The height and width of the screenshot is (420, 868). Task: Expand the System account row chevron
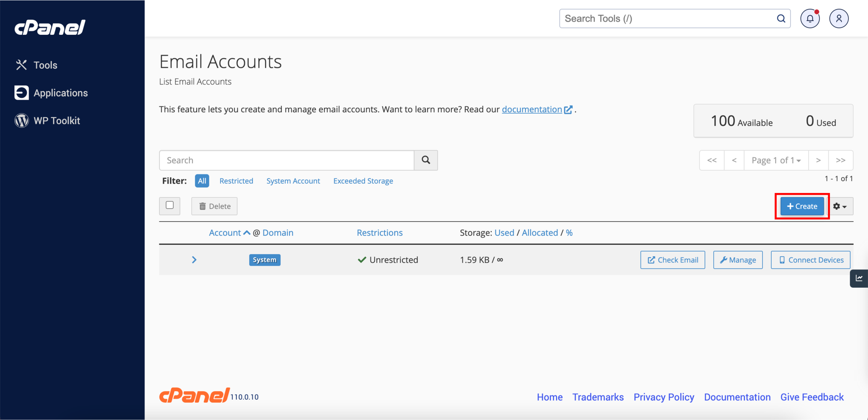[194, 260]
